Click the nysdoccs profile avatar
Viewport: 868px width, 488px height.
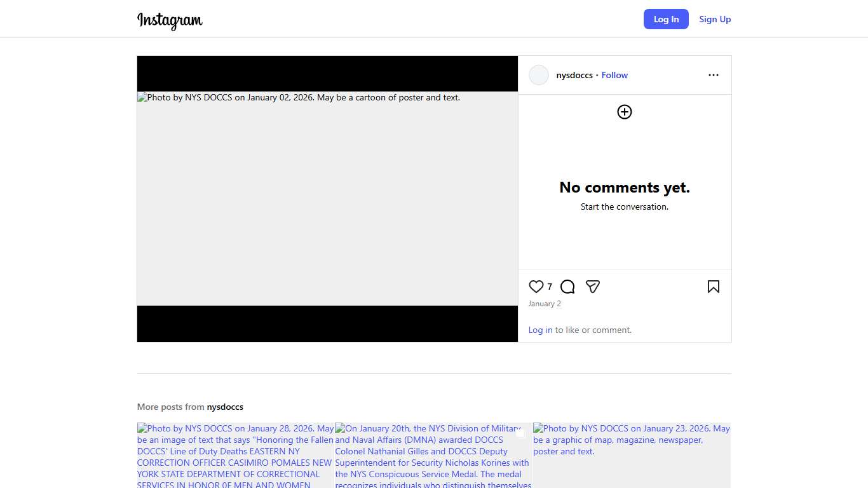point(539,75)
